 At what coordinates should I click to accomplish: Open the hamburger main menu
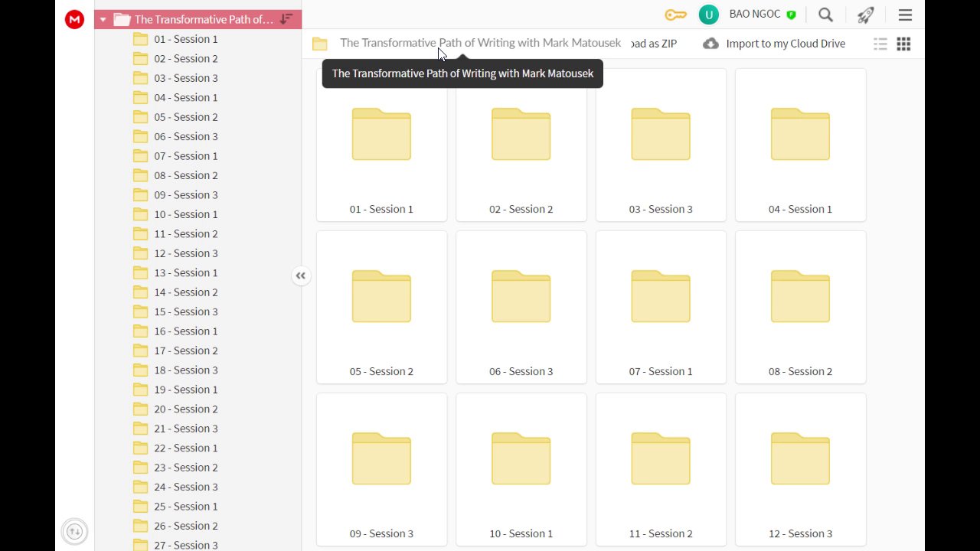(905, 15)
